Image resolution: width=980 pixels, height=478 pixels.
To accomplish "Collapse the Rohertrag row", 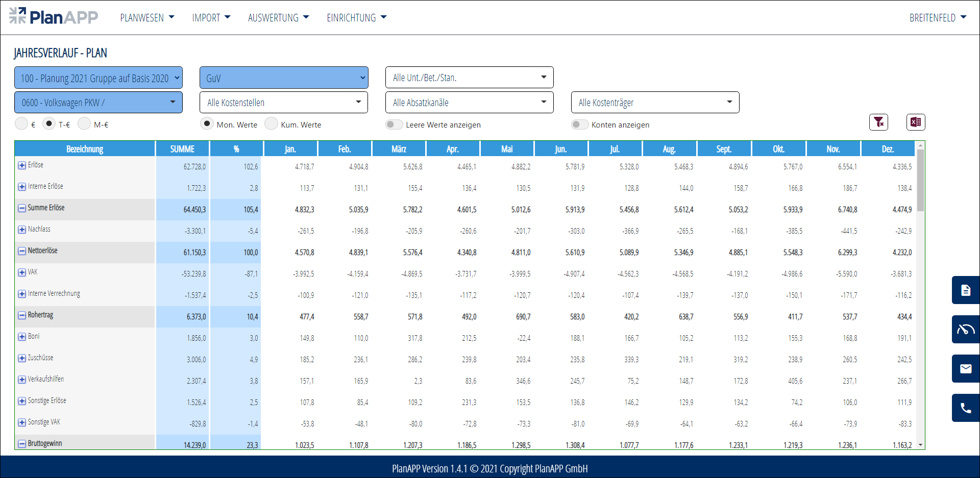I will (x=22, y=315).
